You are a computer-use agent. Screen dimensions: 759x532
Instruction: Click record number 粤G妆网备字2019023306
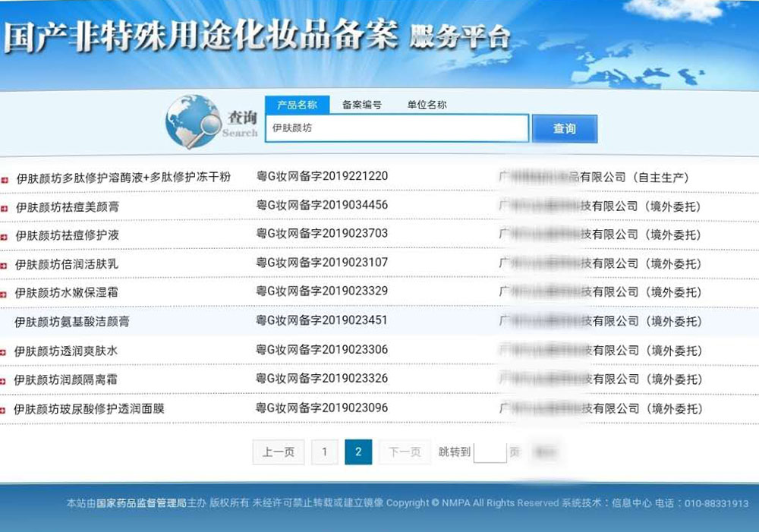pyautogui.click(x=322, y=350)
